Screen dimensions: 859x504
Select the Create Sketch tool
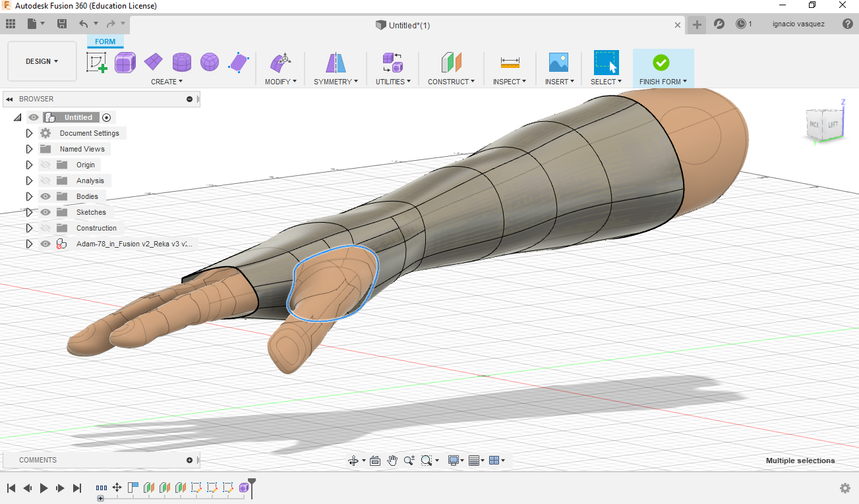(97, 63)
